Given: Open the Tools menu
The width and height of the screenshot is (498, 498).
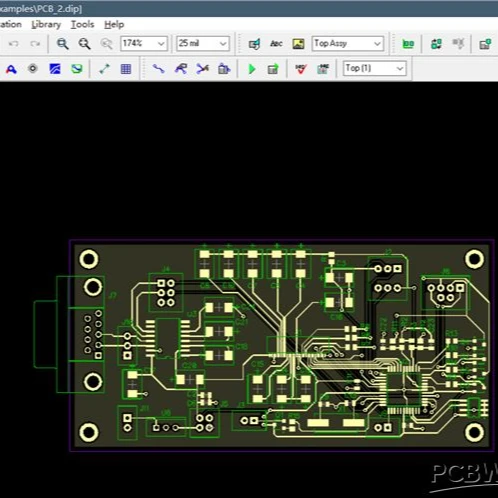Looking at the screenshot, I should 82,25.
